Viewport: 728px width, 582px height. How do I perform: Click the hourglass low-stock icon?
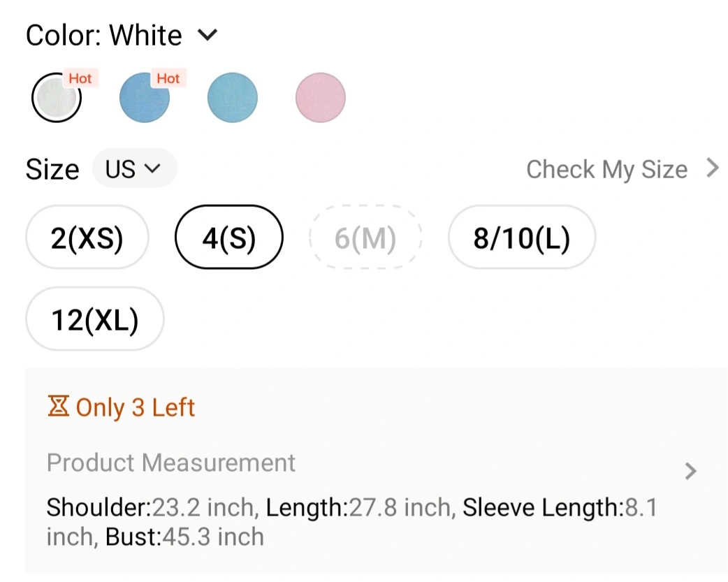coord(58,406)
